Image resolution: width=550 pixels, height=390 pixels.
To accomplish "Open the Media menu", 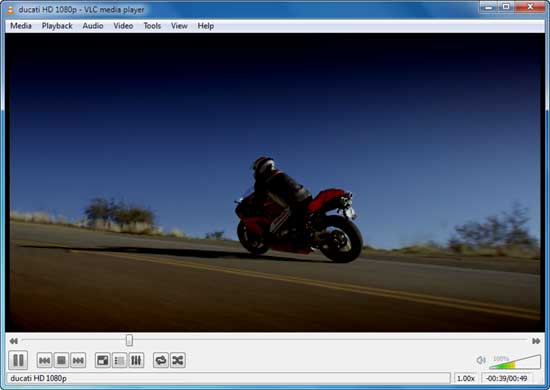I will (21, 26).
